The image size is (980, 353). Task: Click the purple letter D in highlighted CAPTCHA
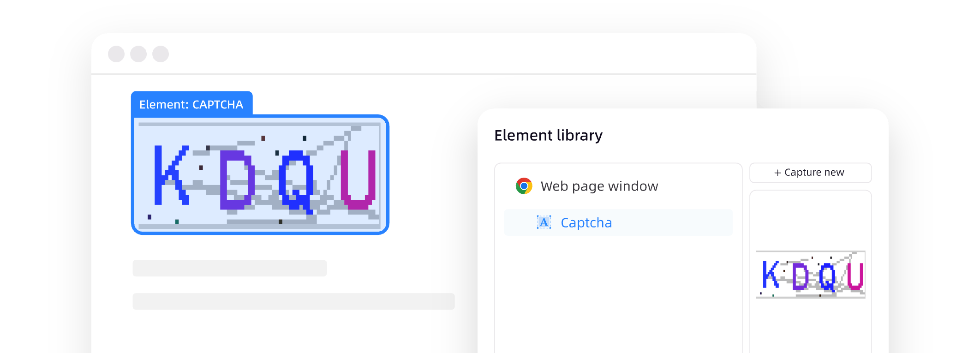pos(236,179)
